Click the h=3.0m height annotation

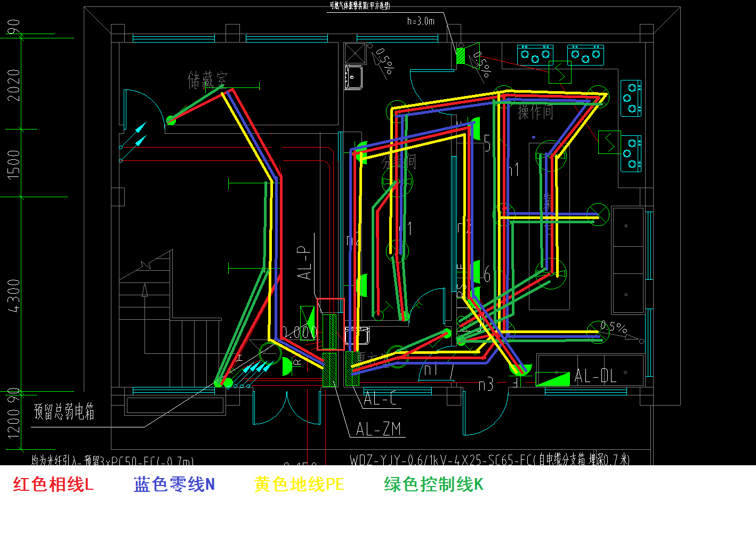[421, 21]
